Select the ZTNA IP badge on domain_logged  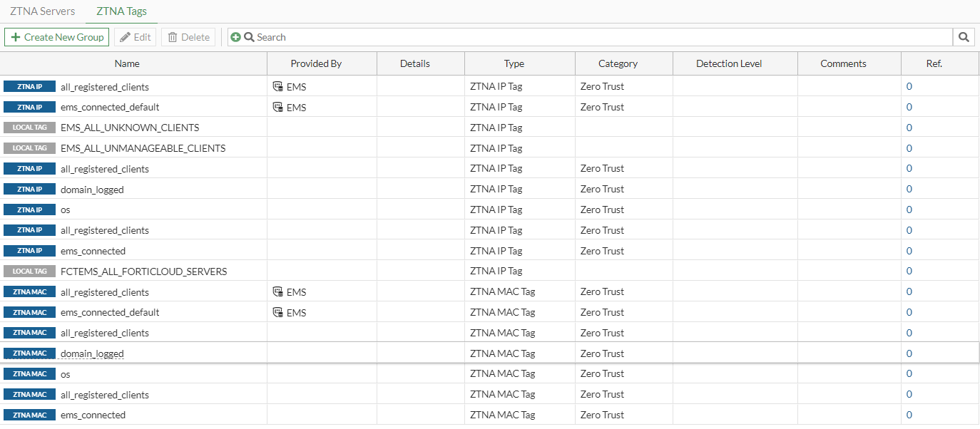(x=29, y=189)
